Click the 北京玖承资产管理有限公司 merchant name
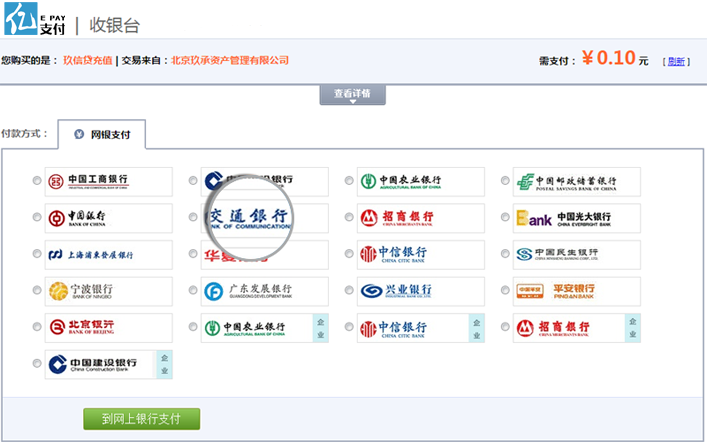 click(x=230, y=60)
